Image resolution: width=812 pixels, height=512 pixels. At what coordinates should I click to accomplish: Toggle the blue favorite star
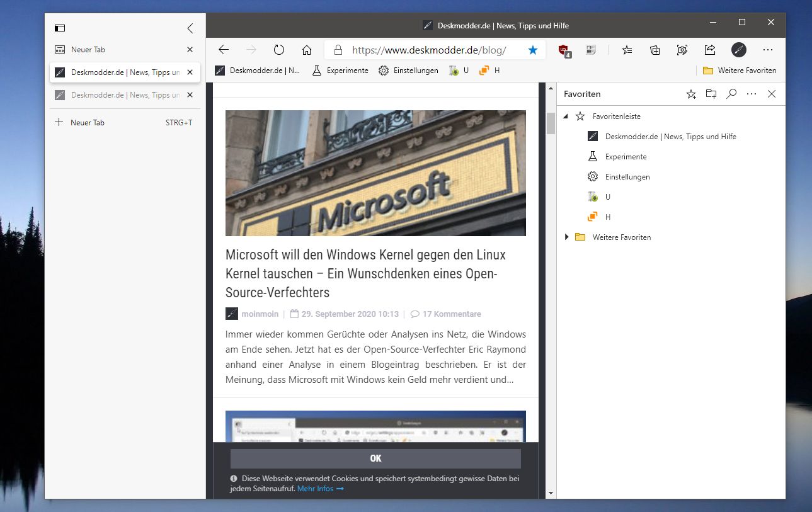point(533,50)
